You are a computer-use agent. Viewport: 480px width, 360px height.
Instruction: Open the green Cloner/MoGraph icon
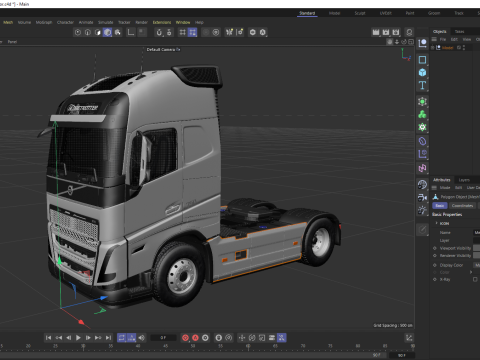pyautogui.click(x=422, y=114)
